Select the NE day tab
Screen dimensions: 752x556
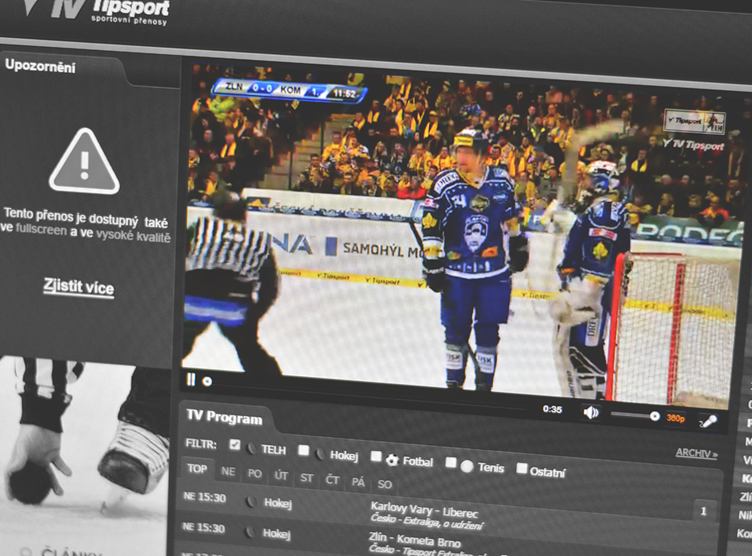pyautogui.click(x=228, y=472)
